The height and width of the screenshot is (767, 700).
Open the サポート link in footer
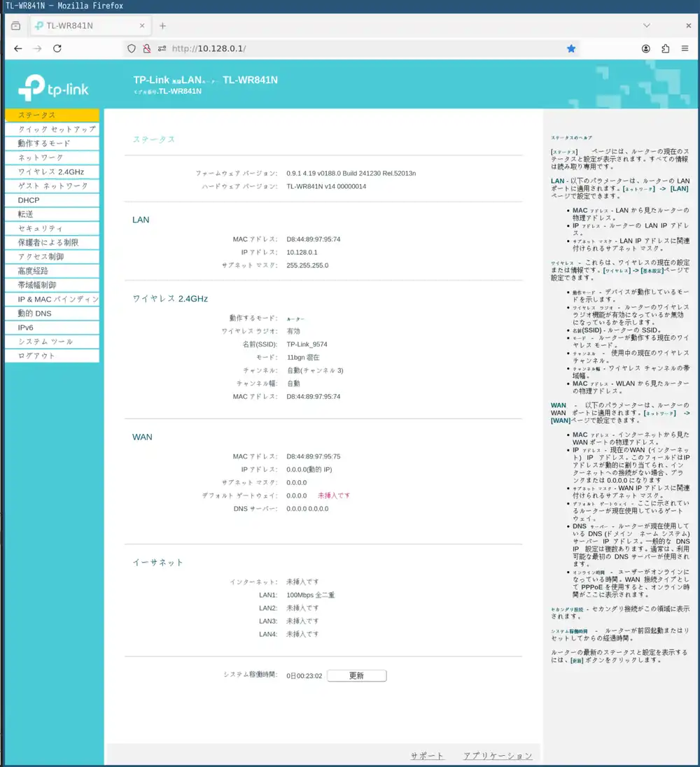[427, 756]
